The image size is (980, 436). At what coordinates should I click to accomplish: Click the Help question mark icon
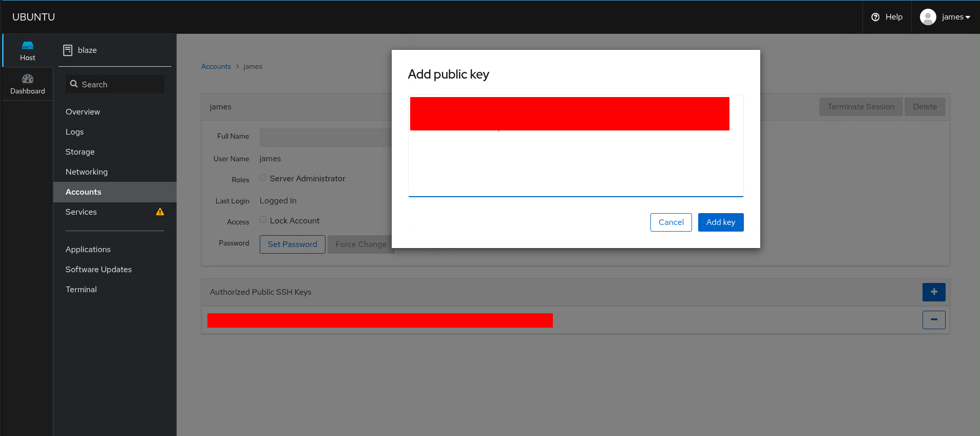pos(876,17)
